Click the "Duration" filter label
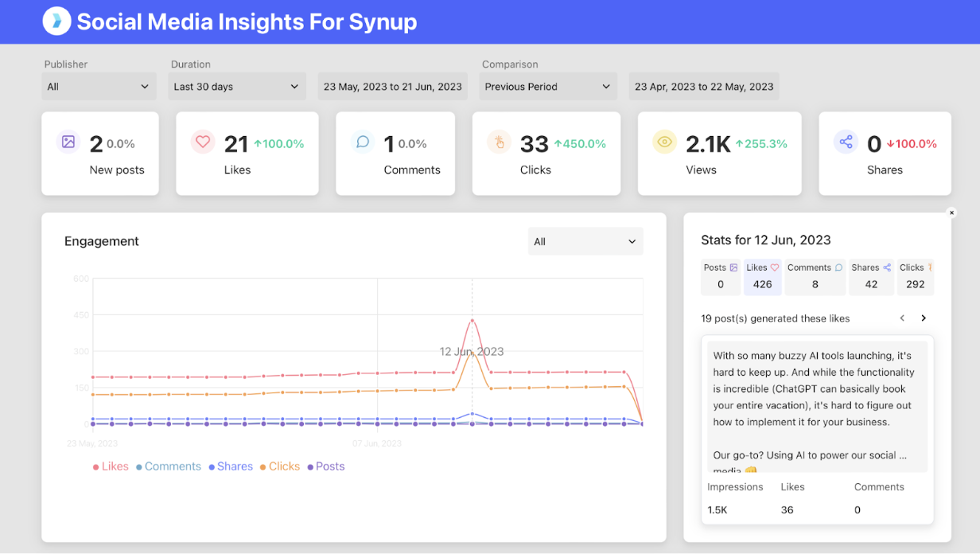Viewport: 980px width, 554px height. 191,64
